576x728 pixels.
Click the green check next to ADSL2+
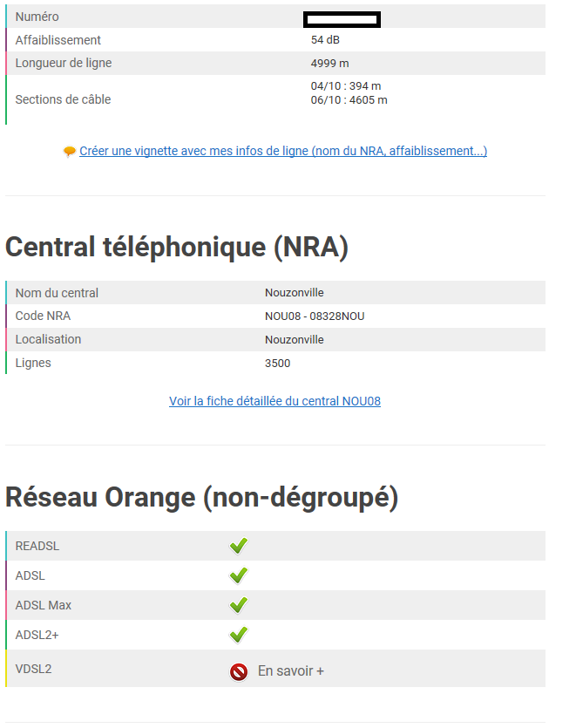[x=238, y=635]
